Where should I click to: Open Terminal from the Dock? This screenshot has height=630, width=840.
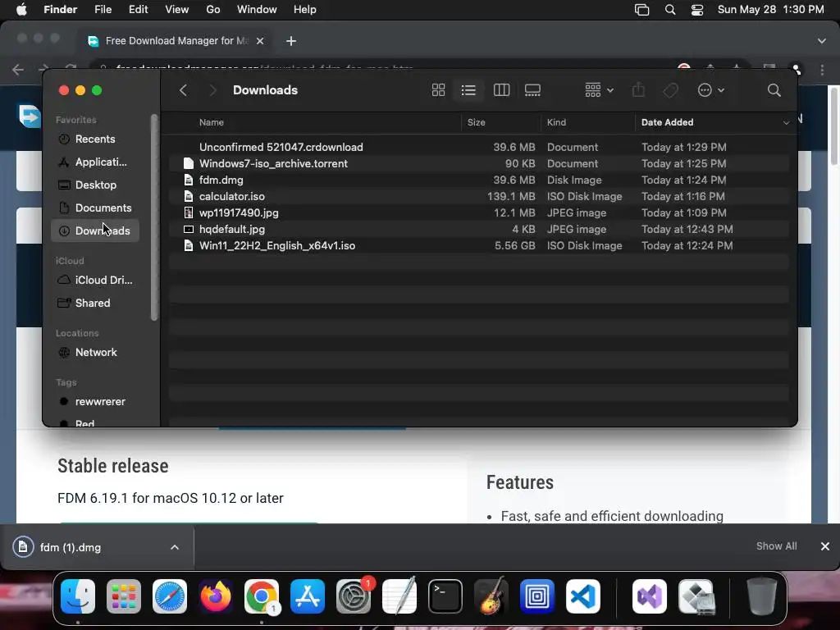tap(445, 596)
